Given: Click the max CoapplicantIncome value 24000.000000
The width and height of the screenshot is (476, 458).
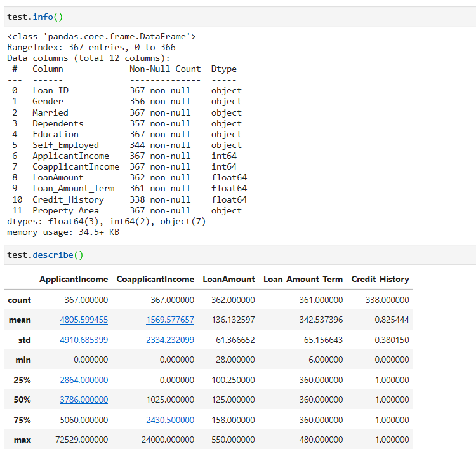Looking at the screenshot, I should coord(168,440).
